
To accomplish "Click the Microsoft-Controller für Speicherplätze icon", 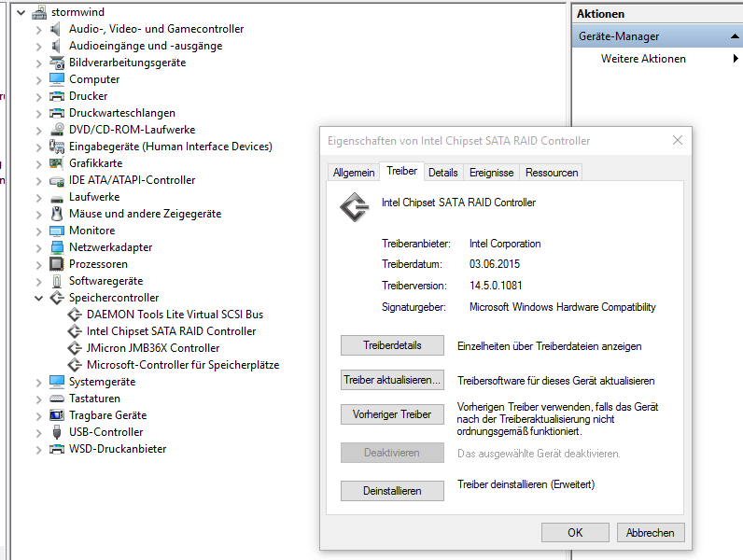I will [x=75, y=365].
